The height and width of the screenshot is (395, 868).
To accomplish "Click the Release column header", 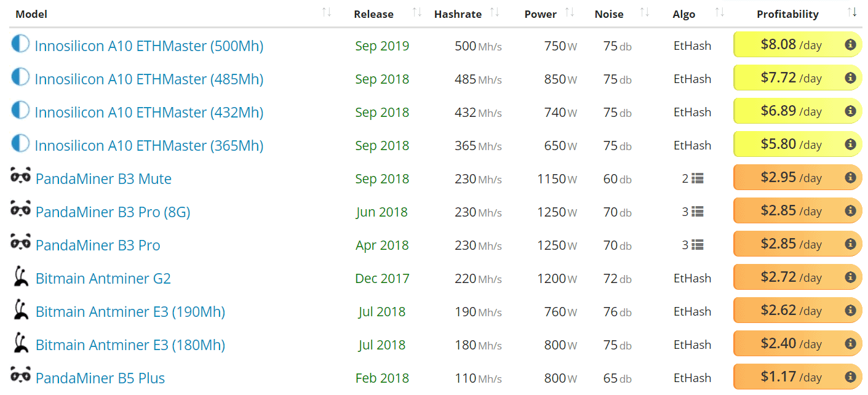I will 373,14.
